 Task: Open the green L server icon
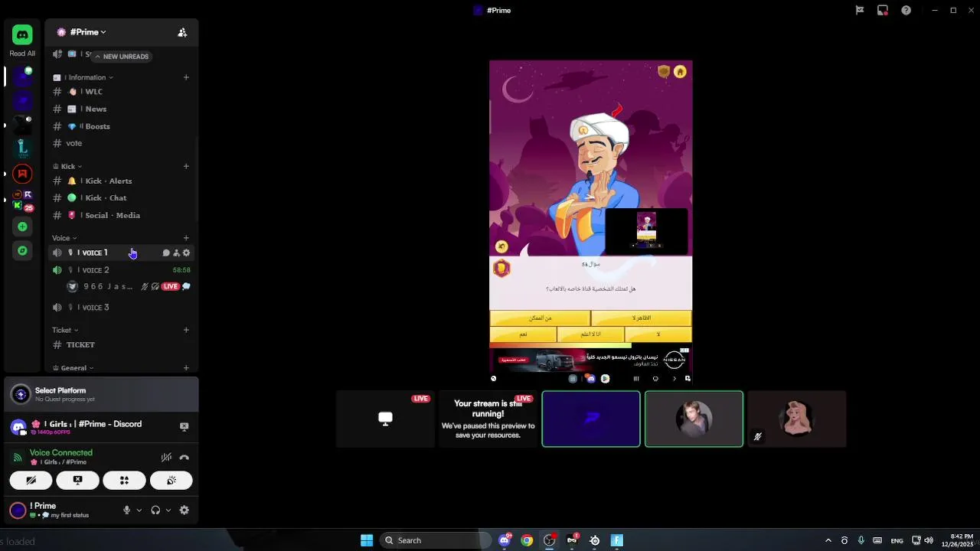22,148
